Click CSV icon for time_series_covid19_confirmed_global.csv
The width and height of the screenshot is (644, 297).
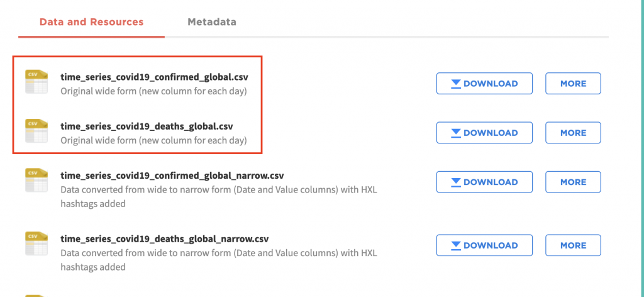click(x=36, y=81)
